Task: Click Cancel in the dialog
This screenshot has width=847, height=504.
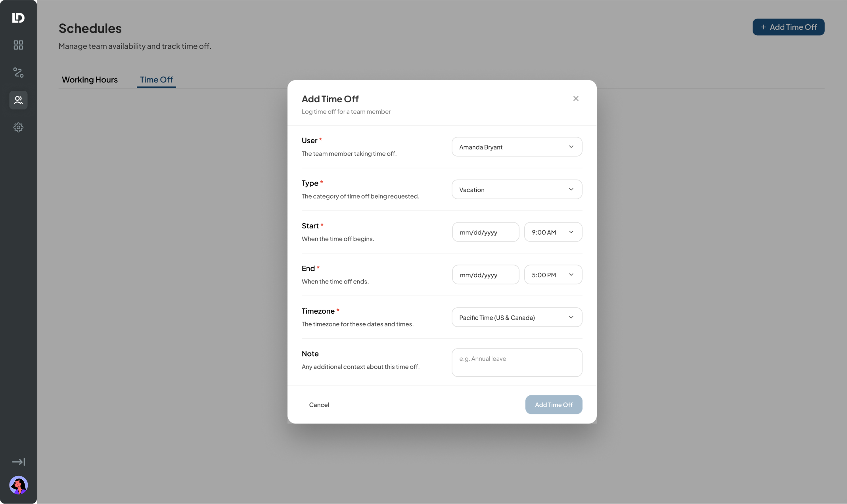Action: click(319, 405)
